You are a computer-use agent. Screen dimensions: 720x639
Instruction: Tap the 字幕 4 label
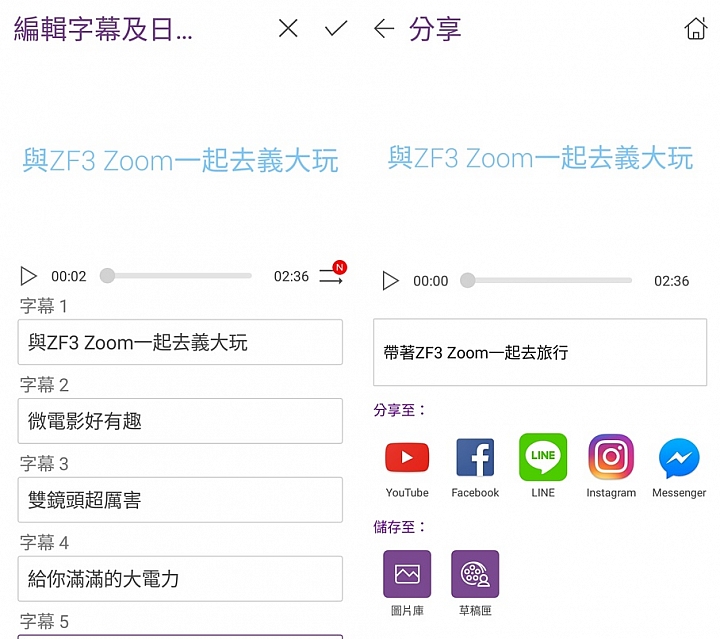tap(44, 543)
